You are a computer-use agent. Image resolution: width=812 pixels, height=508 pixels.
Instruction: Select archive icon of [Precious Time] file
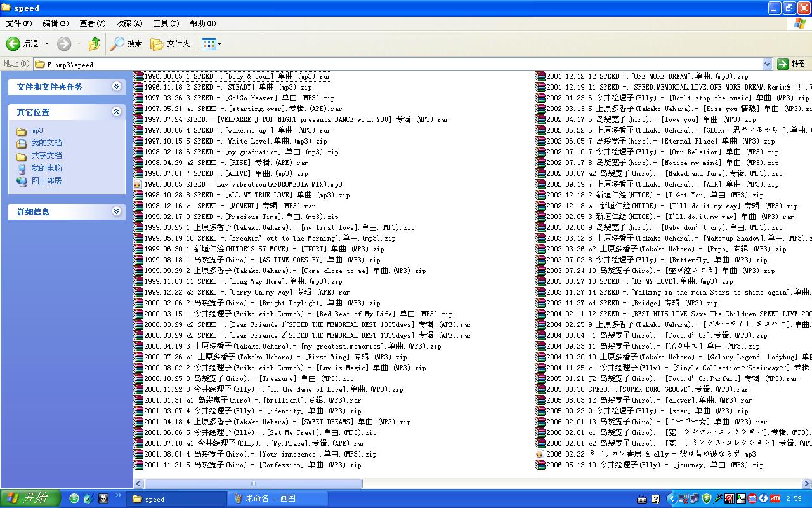point(138,217)
